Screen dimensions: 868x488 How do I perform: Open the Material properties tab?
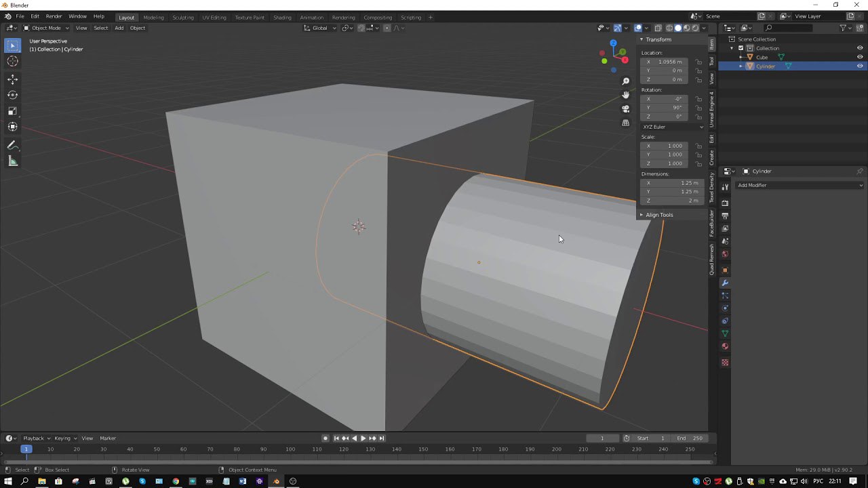tap(725, 346)
